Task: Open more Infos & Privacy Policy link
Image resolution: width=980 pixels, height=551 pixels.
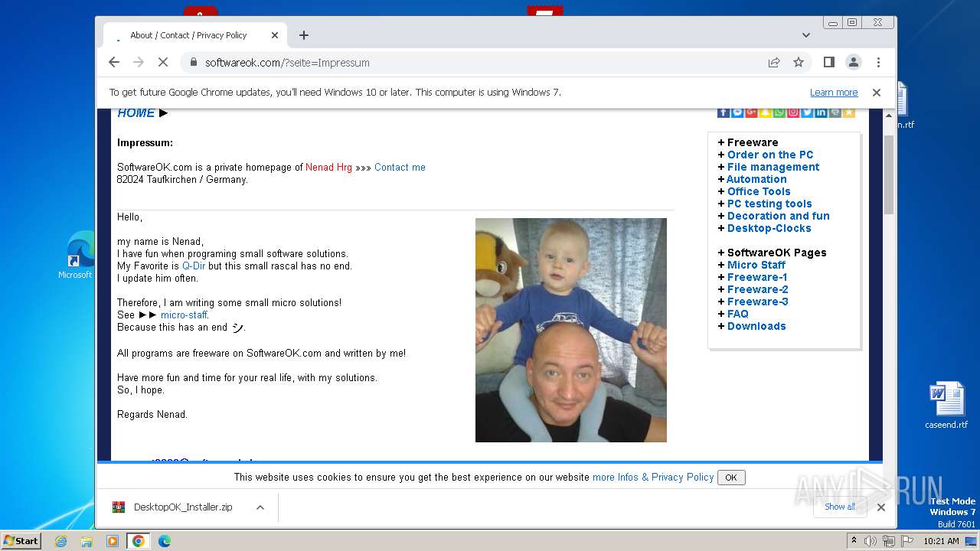Action: point(653,477)
